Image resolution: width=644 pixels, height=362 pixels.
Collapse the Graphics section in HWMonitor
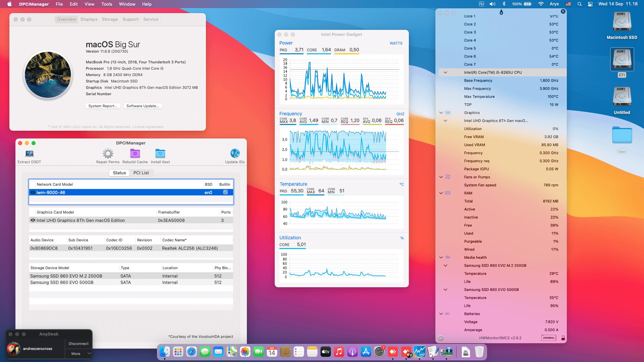click(x=441, y=113)
